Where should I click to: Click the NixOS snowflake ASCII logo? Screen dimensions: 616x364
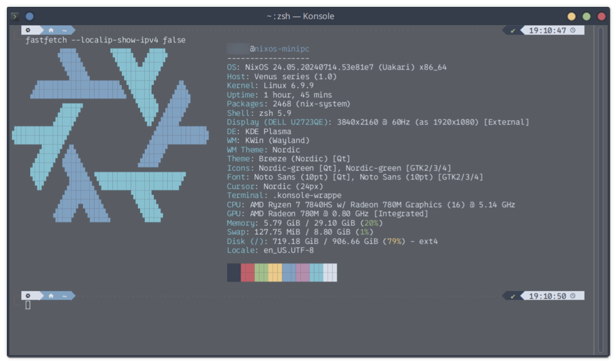[110, 135]
